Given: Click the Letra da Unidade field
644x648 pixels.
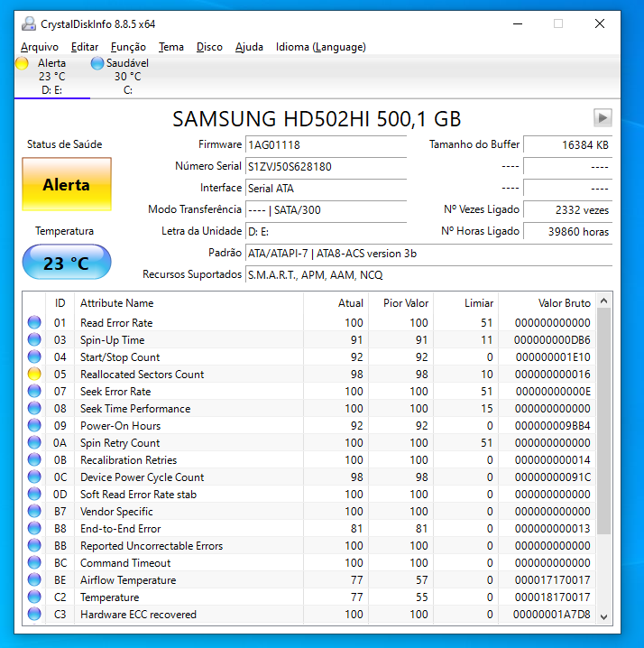Looking at the screenshot, I should click(x=326, y=231).
